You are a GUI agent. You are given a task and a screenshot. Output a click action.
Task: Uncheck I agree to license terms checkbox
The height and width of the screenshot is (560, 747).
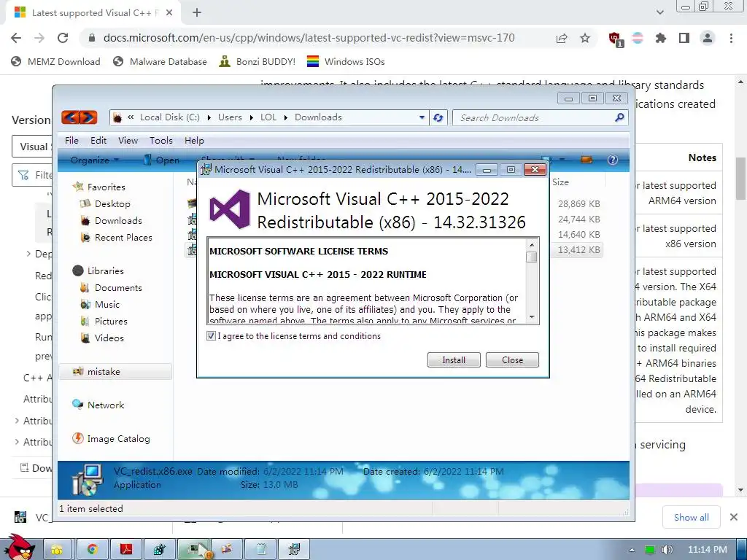coord(211,335)
